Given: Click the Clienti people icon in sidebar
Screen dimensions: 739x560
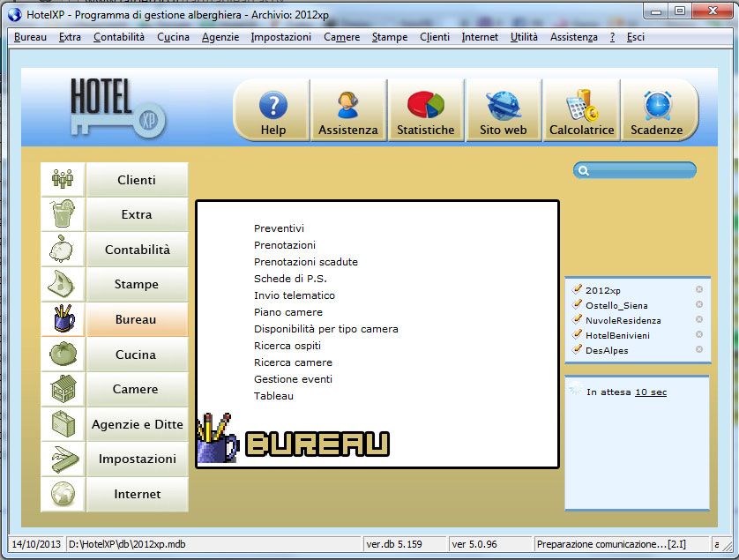Looking at the screenshot, I should 63,179.
